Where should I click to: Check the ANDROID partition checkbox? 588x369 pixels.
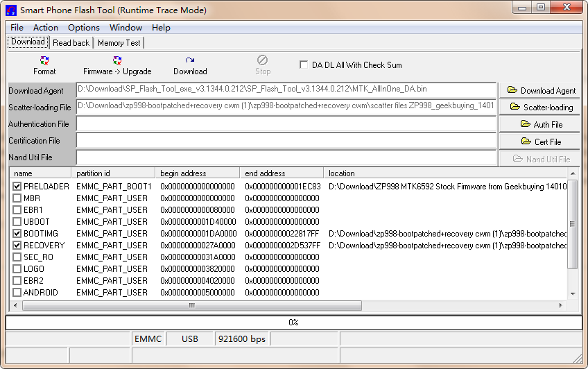pyautogui.click(x=17, y=293)
